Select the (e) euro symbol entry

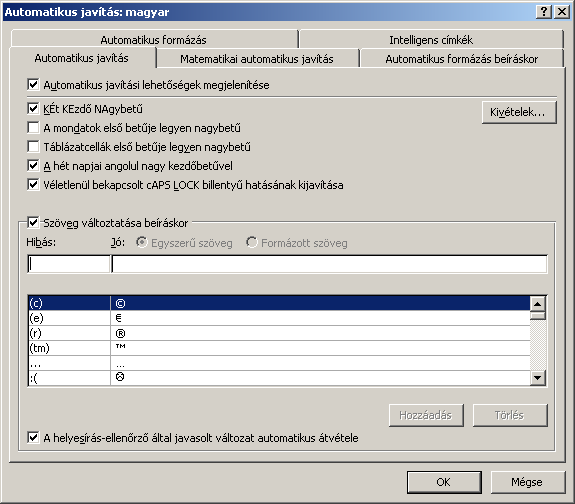coord(279,318)
